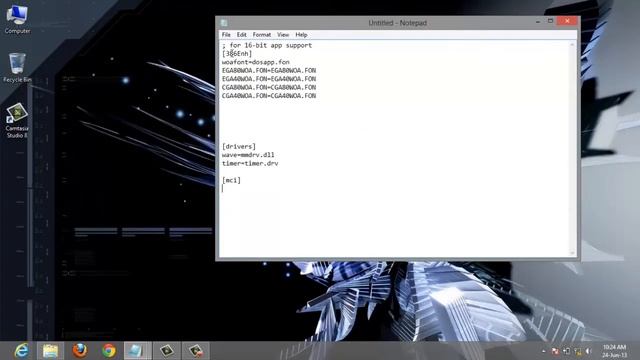Launch Internet Explorer from the taskbar
Screen dimensions: 640x360
22,351
